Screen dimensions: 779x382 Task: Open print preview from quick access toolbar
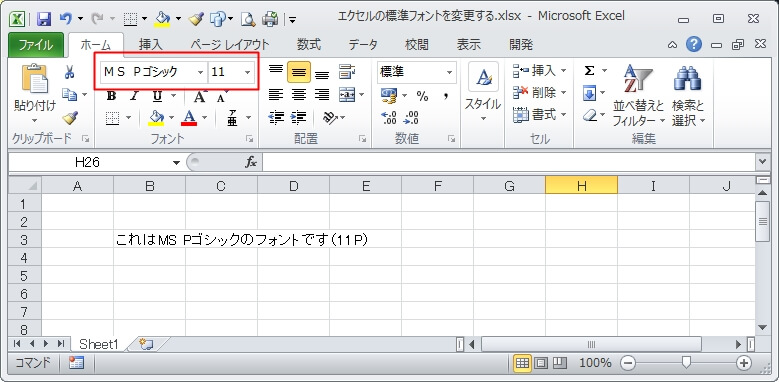click(247, 19)
